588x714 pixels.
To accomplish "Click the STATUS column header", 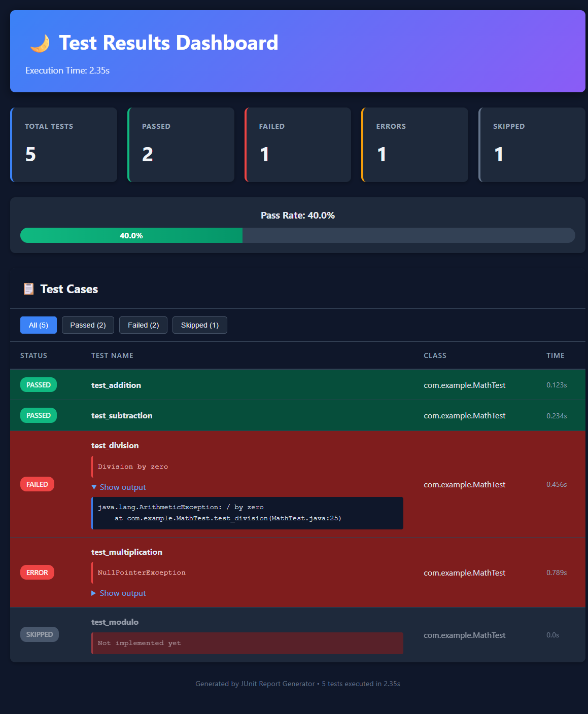I will click(x=33, y=355).
